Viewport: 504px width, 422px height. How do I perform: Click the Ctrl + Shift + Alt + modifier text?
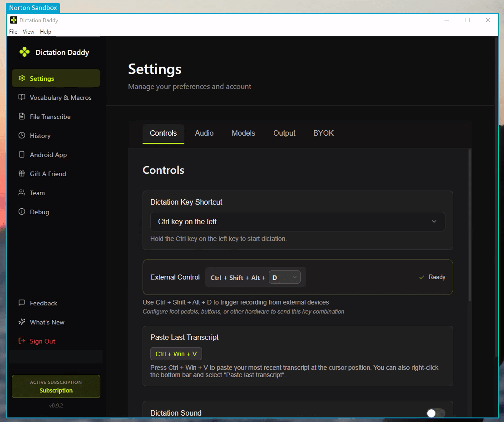click(238, 278)
